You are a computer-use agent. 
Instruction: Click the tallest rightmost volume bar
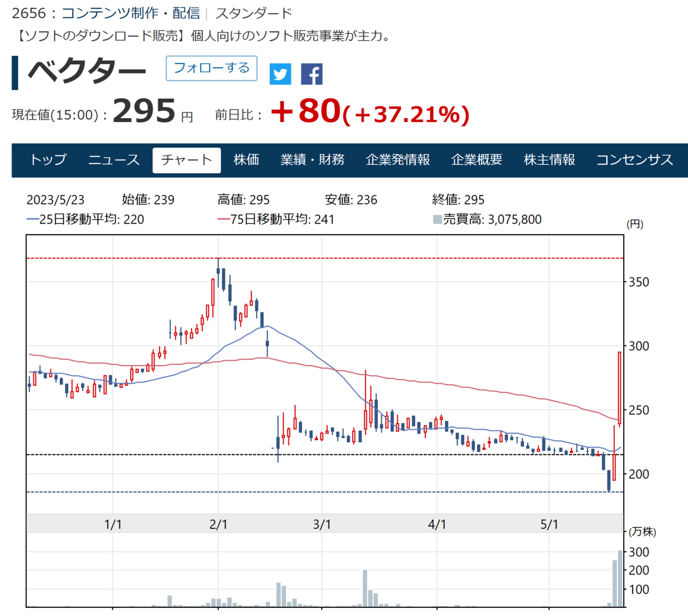point(620,578)
